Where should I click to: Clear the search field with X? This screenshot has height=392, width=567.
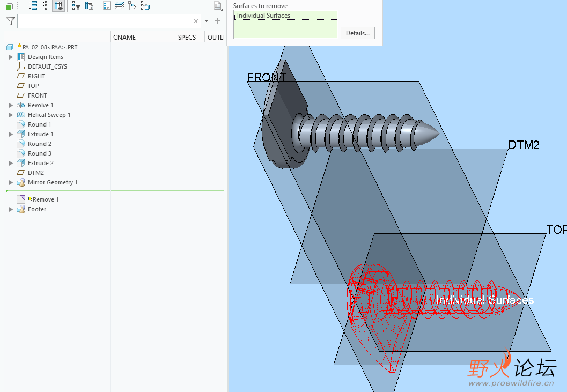coord(196,21)
